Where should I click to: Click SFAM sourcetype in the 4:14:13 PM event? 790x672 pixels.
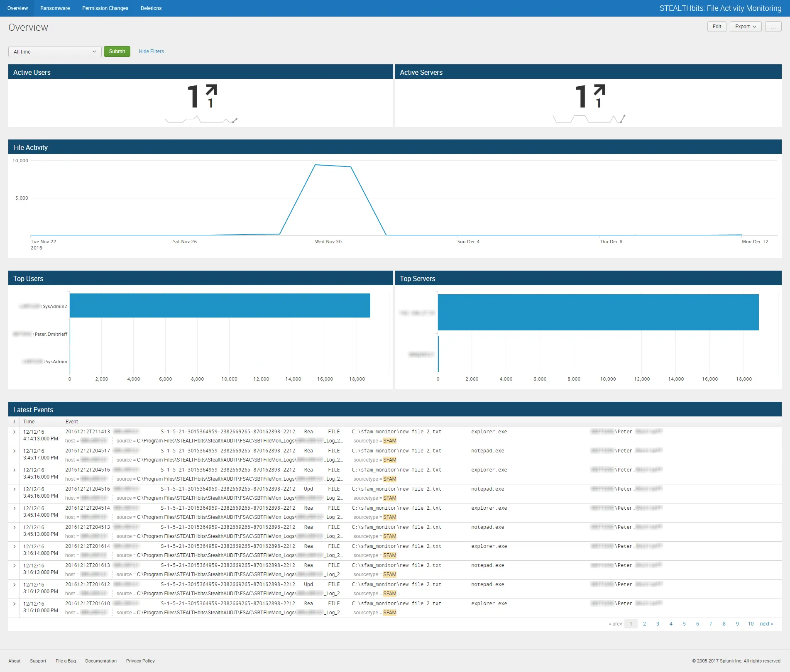click(x=390, y=441)
